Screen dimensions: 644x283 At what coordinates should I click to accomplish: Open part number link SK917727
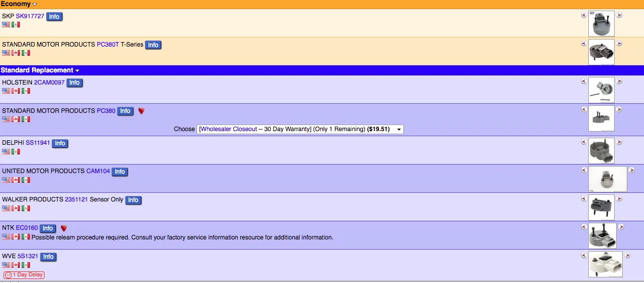pyautogui.click(x=30, y=16)
